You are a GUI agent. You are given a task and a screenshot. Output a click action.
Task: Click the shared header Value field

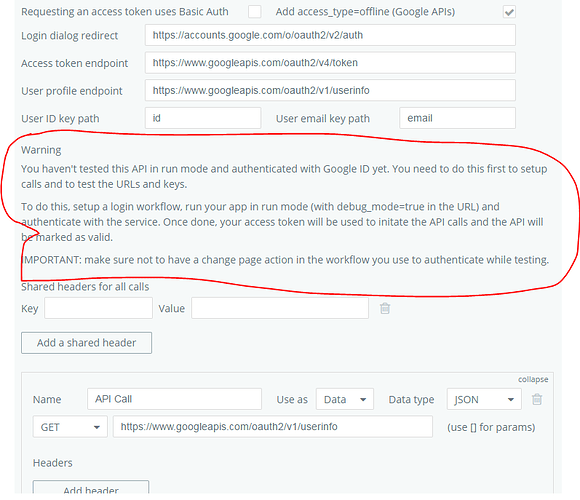pos(280,308)
